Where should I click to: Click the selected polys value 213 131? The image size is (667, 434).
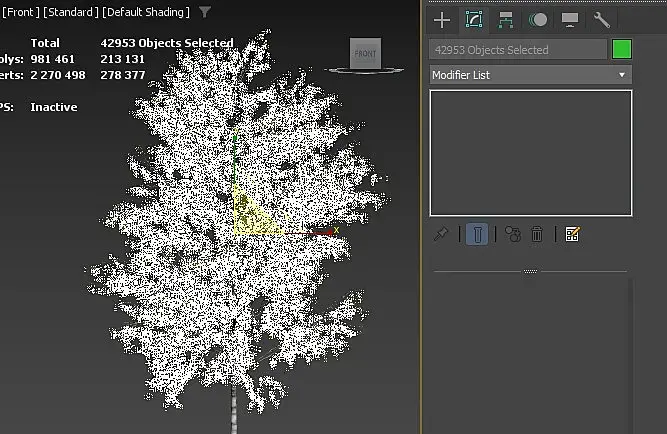[123, 59]
